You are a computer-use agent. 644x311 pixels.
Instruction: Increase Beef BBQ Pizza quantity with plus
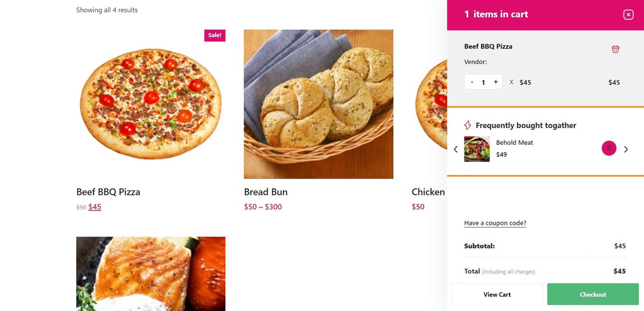coord(496,82)
